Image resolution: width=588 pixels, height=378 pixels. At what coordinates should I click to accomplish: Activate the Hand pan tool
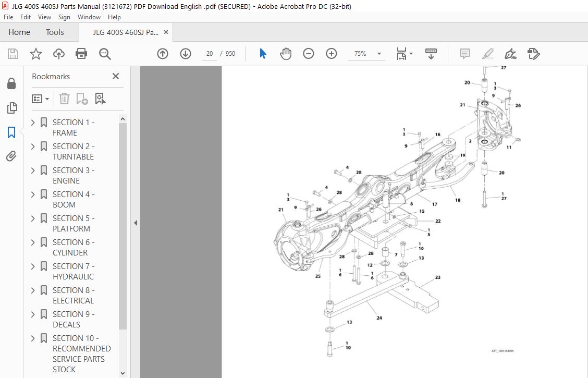pyautogui.click(x=285, y=54)
